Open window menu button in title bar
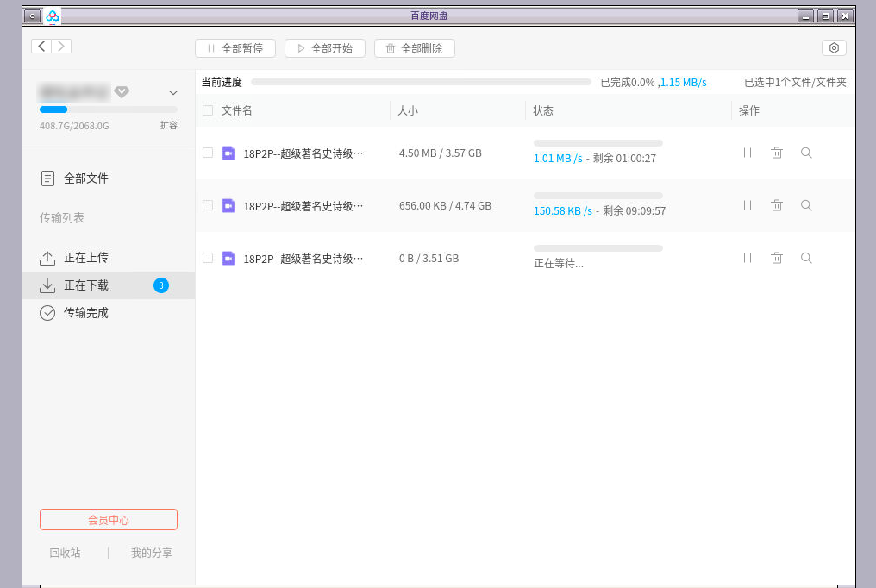Image resolution: width=876 pixels, height=588 pixels. pyautogui.click(x=33, y=16)
